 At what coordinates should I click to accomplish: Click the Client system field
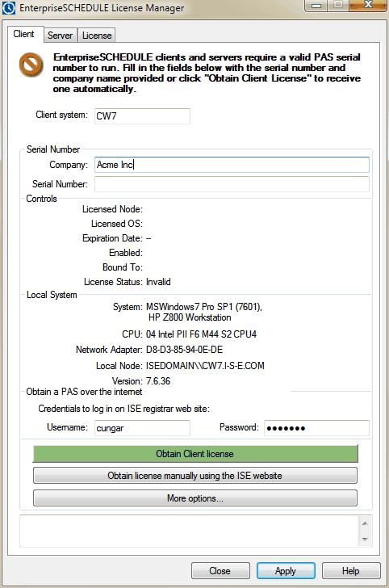pos(142,115)
